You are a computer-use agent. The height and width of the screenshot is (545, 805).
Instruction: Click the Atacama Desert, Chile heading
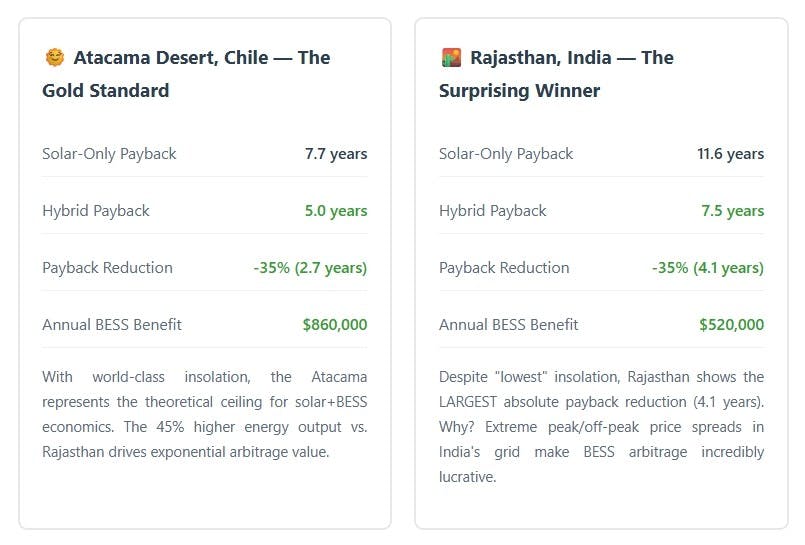point(186,74)
